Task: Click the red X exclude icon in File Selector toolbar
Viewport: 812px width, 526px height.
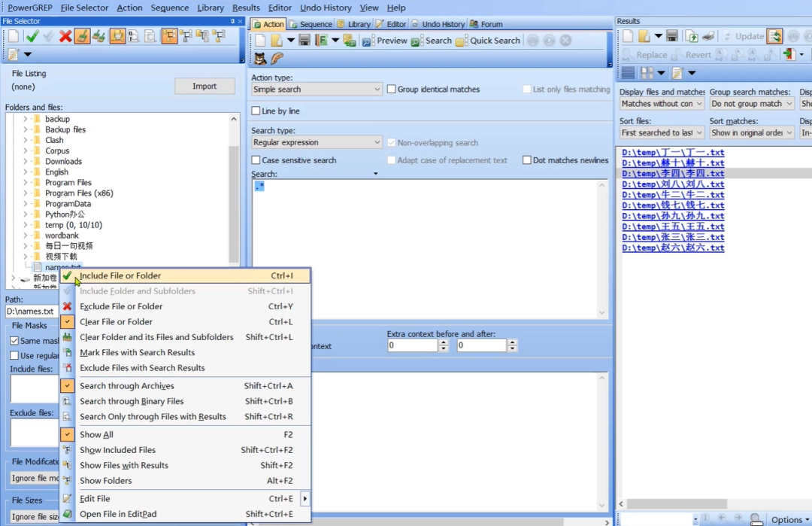Action: 65,36
